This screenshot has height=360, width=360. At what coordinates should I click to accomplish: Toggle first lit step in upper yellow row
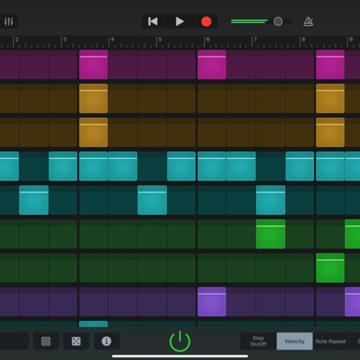(x=93, y=98)
